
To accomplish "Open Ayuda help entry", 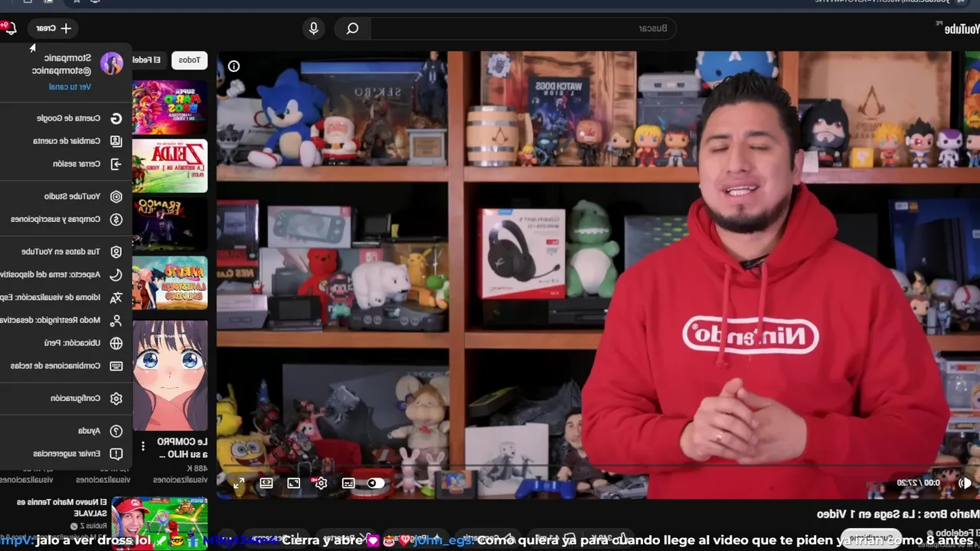I will point(65,431).
